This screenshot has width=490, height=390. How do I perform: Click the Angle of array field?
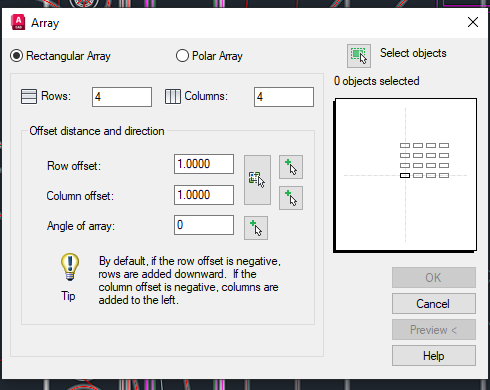pyautogui.click(x=204, y=225)
